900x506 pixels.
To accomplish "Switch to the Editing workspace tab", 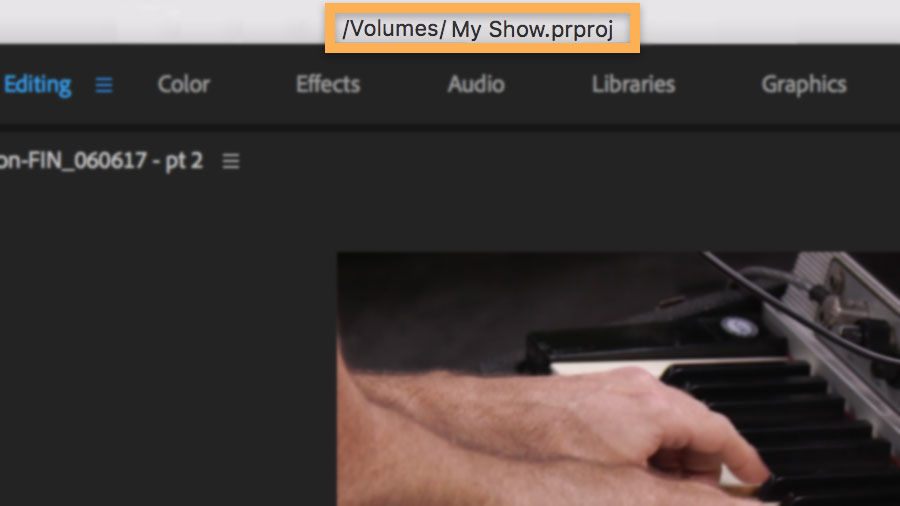I will 37,85.
